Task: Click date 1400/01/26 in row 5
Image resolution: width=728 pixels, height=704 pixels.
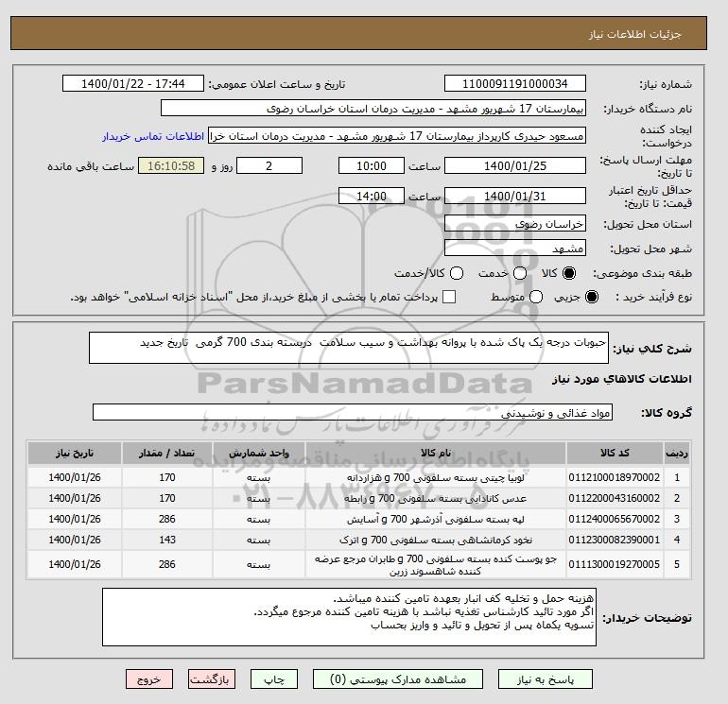Action: point(75,564)
